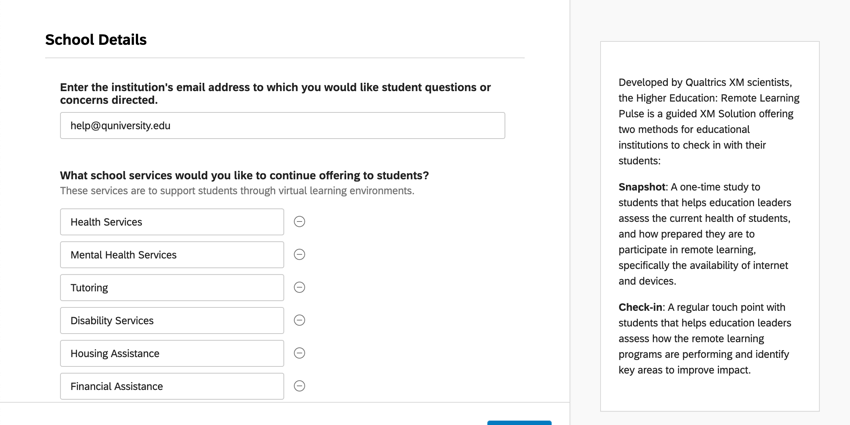This screenshot has width=850, height=425.
Task: Remove the Health Services entry
Action: coord(299,222)
